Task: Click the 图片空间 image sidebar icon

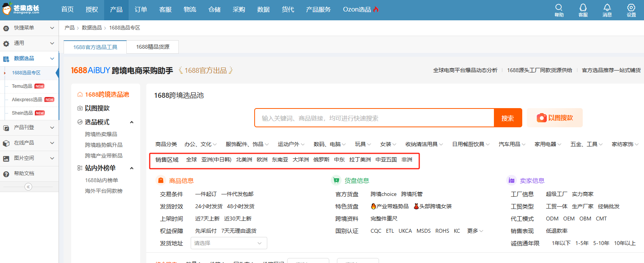Action: point(6,158)
